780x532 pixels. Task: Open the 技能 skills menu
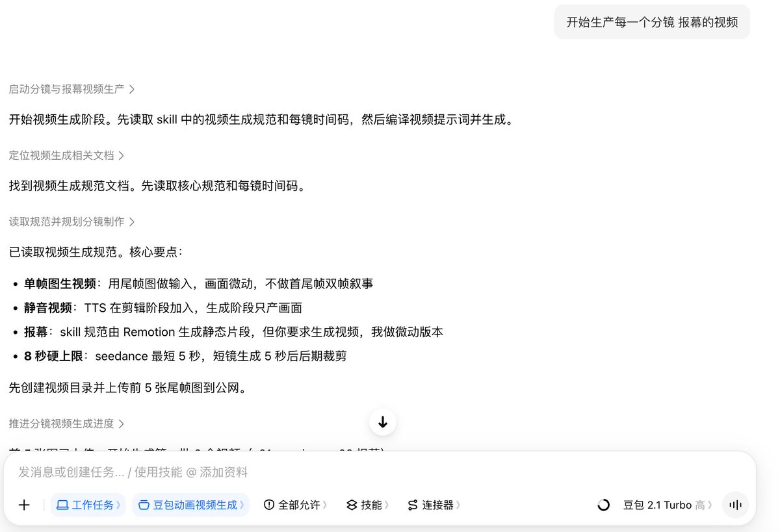point(367,505)
